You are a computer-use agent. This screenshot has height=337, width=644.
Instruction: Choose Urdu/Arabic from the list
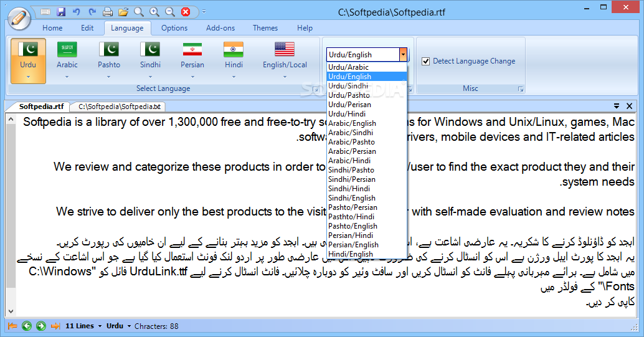tap(367, 67)
